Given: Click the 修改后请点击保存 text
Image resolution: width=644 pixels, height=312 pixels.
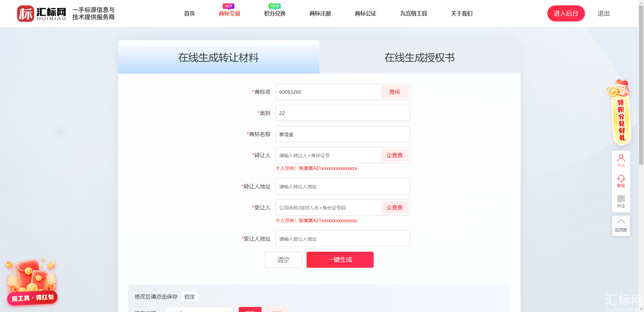Looking at the screenshot, I should tap(156, 297).
